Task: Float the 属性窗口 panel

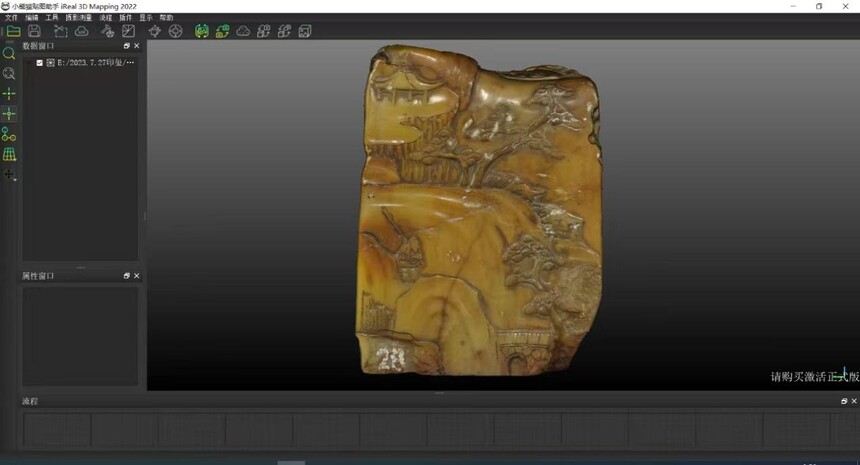Action: coord(127,276)
